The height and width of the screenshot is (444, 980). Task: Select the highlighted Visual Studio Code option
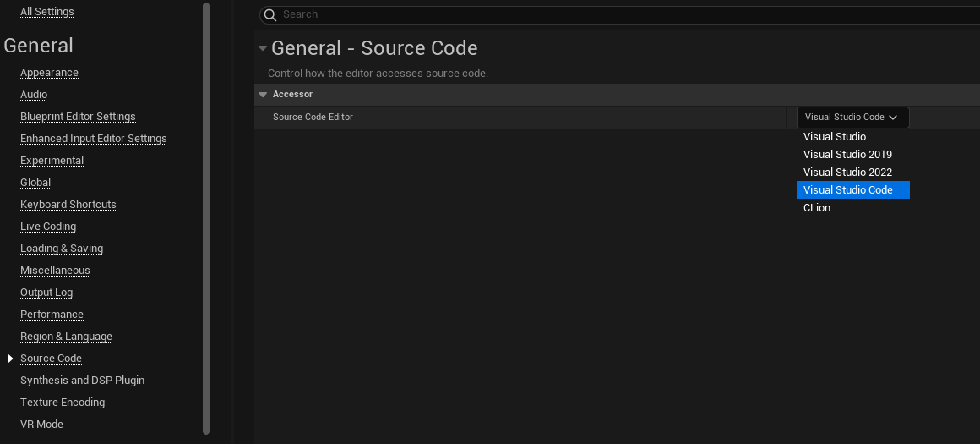point(852,189)
